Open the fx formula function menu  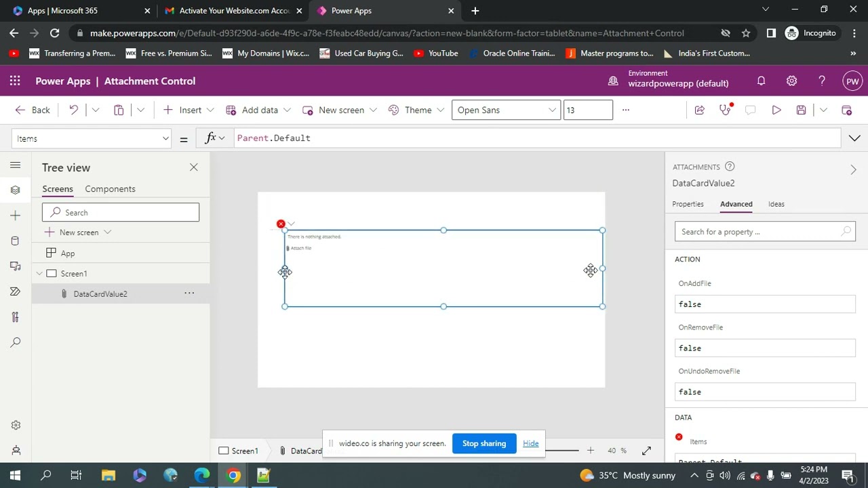click(215, 138)
